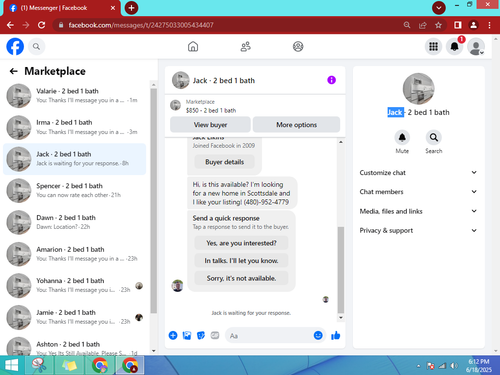The image size is (500, 375).
Task: Choose a sticker from composer
Action: 201,335
